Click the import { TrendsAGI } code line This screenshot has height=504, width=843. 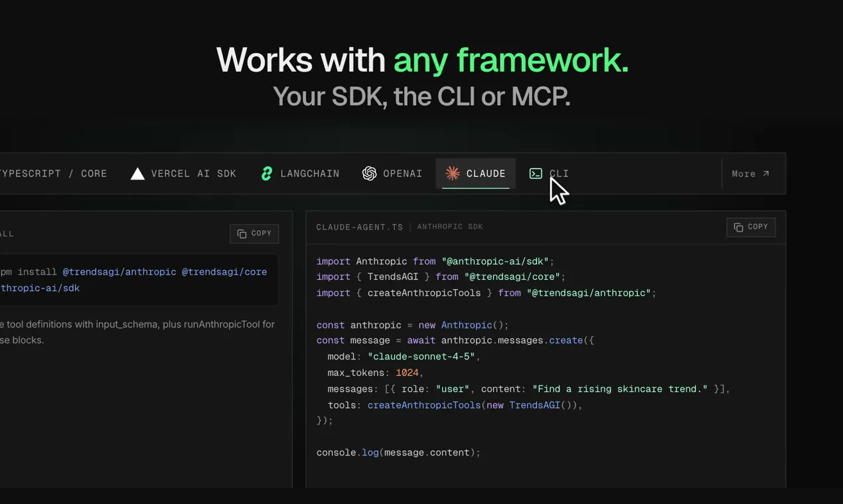441,277
